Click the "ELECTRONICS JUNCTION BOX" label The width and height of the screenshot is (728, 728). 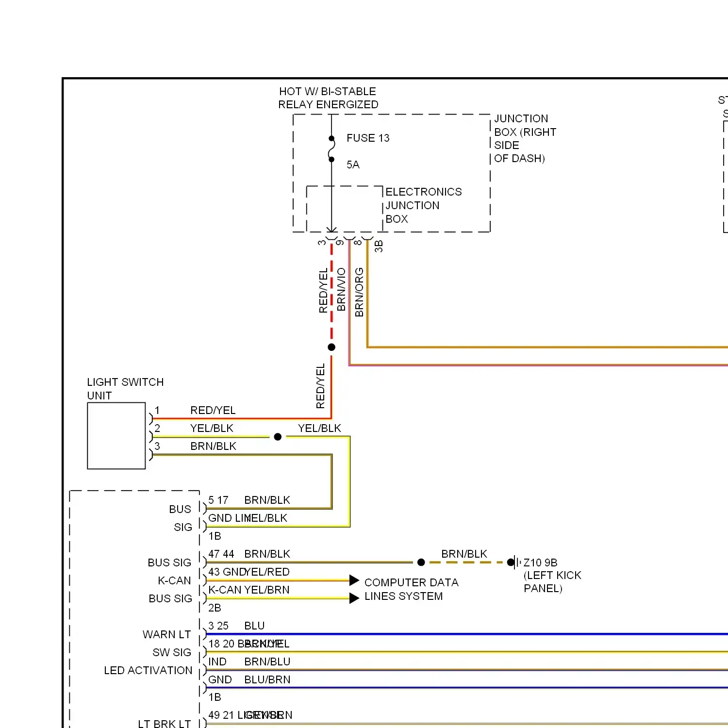423,205
